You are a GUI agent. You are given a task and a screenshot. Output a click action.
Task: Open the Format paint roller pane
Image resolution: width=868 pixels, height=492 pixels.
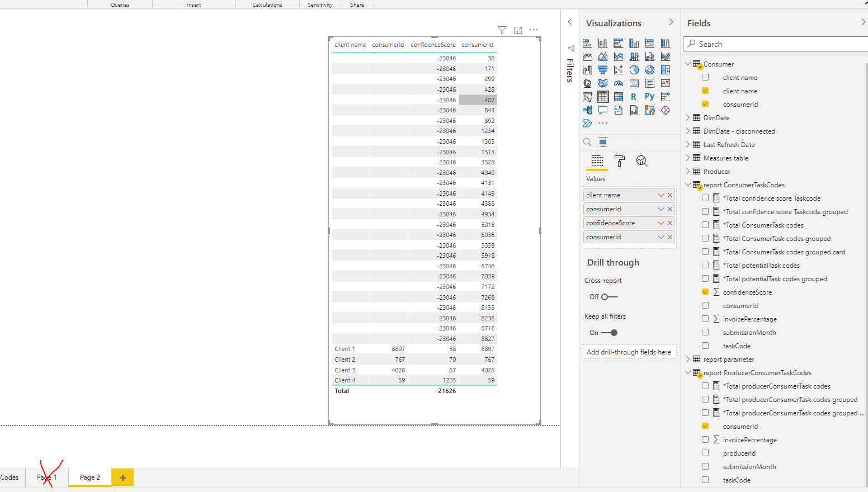tap(619, 161)
